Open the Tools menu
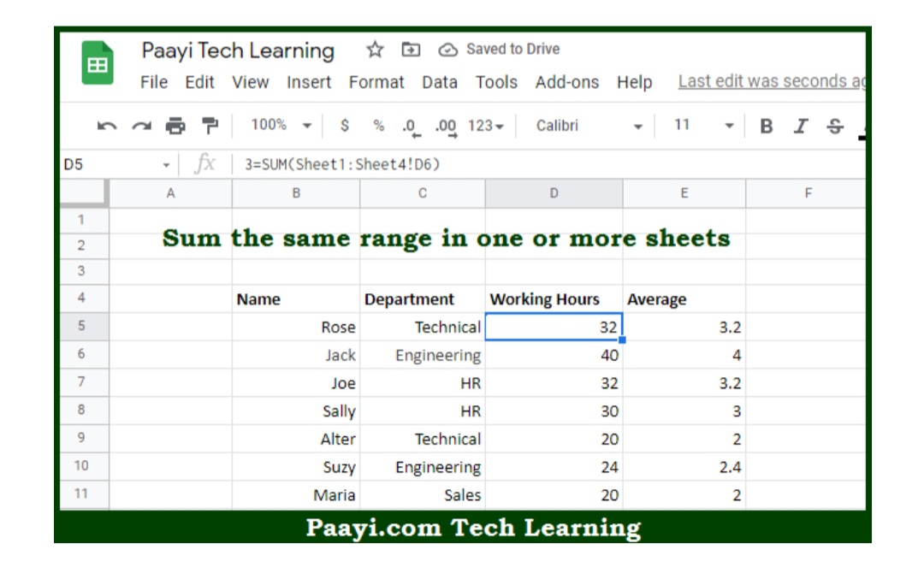Image resolution: width=924 pixels, height=573 pixels. point(496,82)
